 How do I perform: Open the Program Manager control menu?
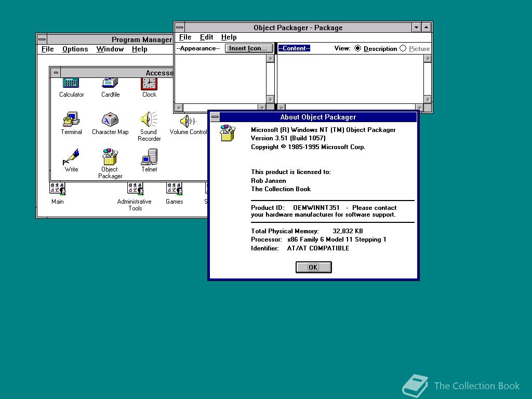pyautogui.click(x=41, y=39)
